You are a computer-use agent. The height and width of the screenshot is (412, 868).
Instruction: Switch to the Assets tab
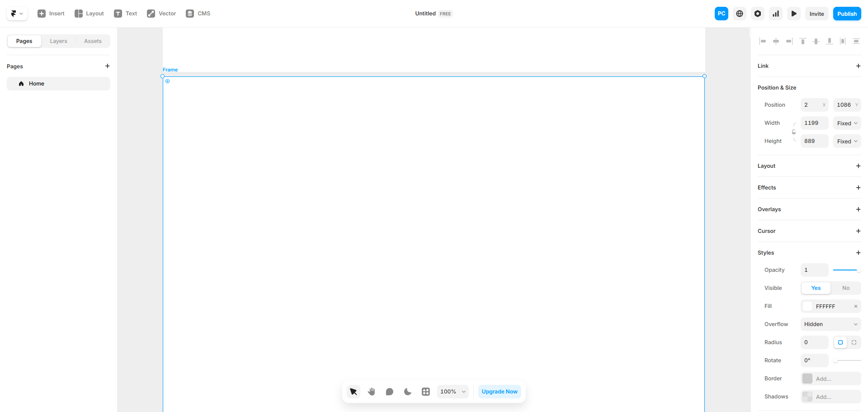93,41
